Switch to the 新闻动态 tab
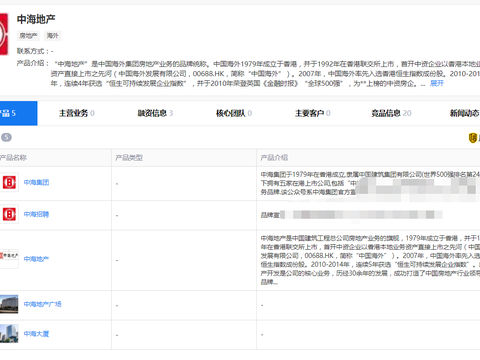Viewport: 480px width, 360px height. point(465,113)
